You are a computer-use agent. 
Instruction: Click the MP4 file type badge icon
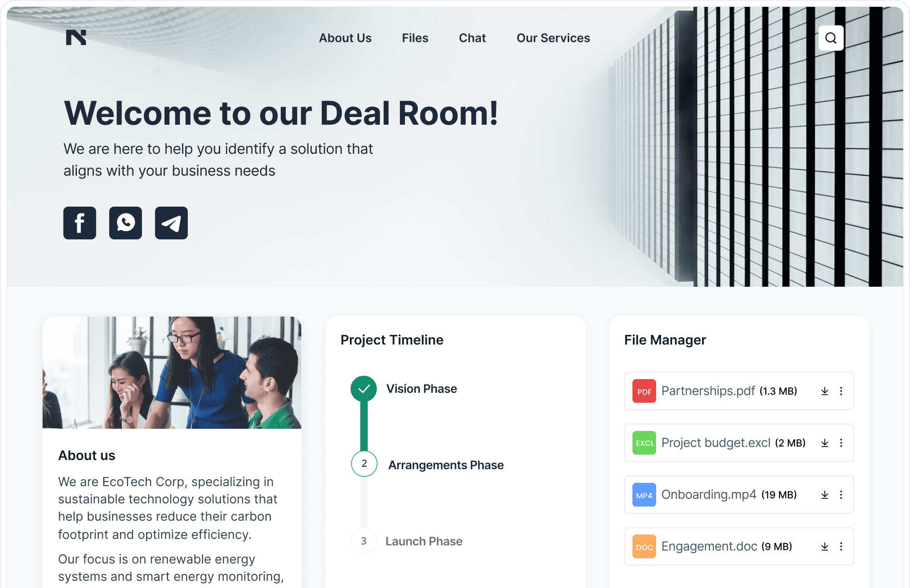(643, 494)
